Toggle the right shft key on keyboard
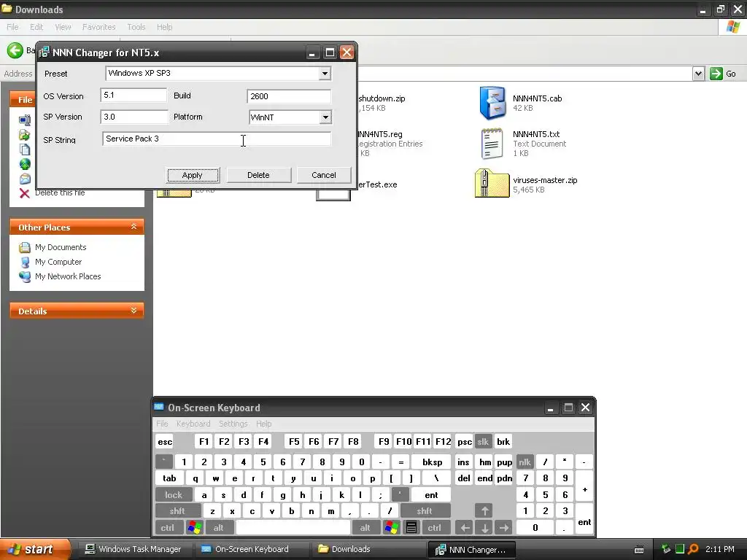Viewport: 747px width, 560px height. [x=425, y=511]
